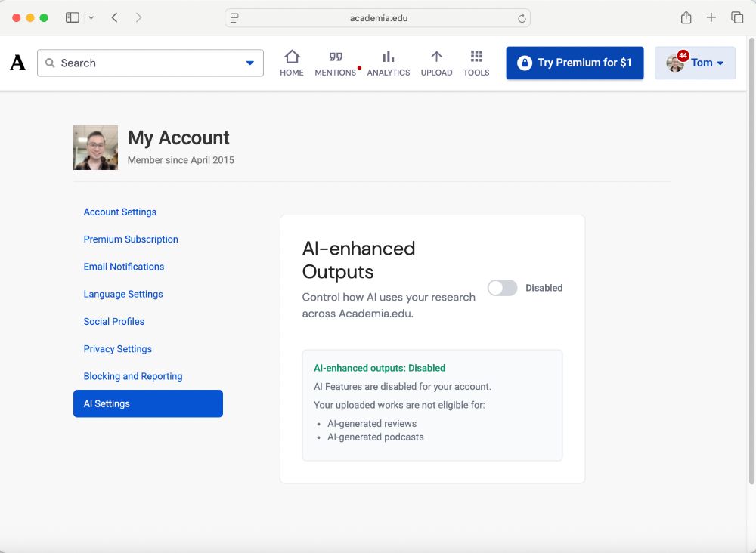Click the My Account profile photo

(x=95, y=148)
